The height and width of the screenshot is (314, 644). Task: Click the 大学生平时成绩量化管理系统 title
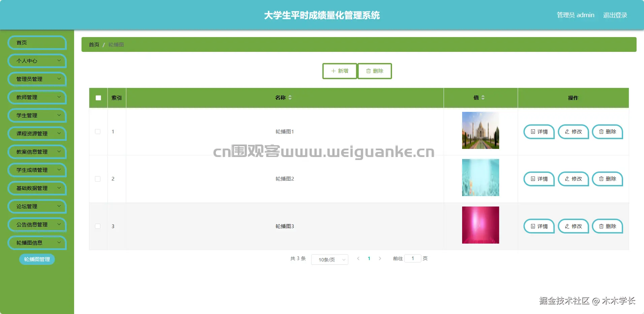pos(322,15)
